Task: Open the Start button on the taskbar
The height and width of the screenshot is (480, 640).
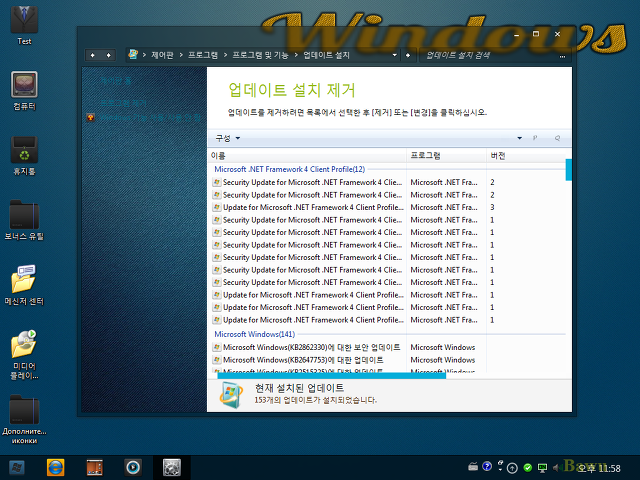Action: click(x=17, y=468)
